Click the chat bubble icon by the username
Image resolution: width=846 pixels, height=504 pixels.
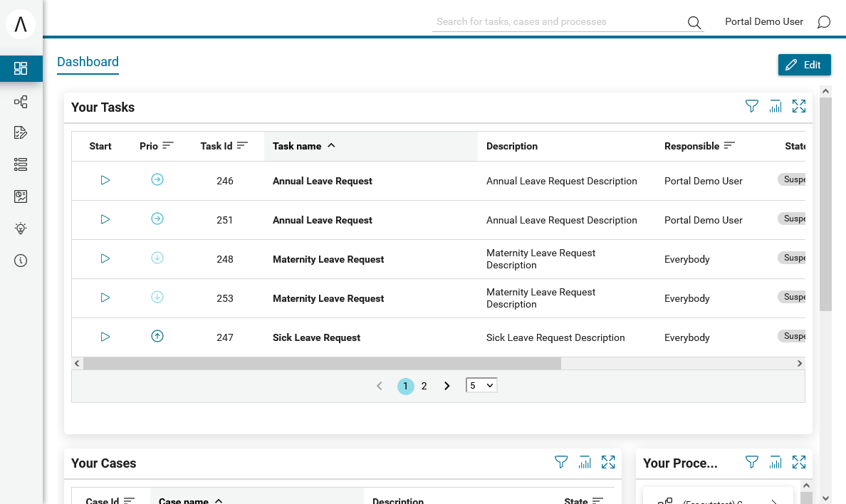(823, 21)
